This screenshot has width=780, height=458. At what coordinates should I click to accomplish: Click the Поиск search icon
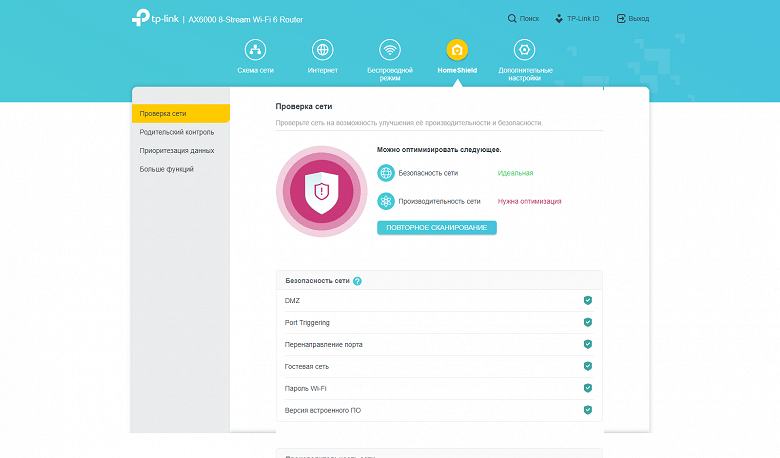click(512, 18)
